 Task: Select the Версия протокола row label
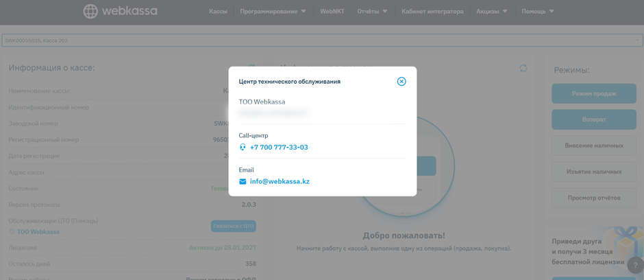coord(34,205)
